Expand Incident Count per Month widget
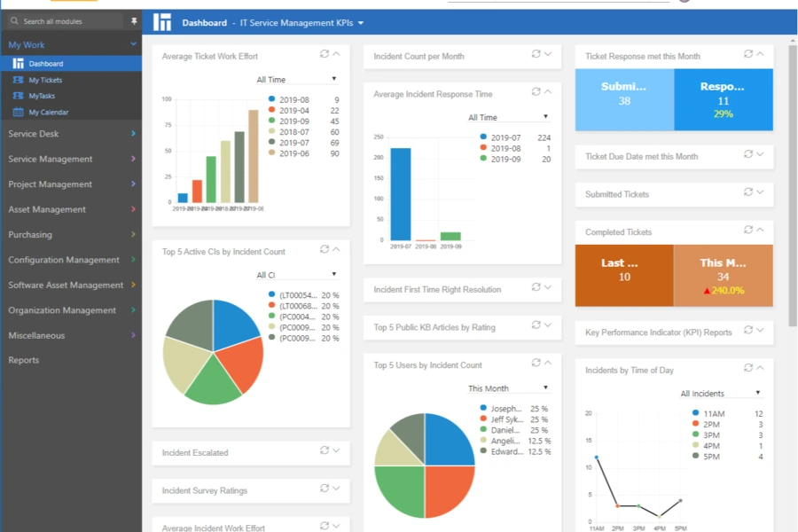Viewport: 798px width, 532px height. pyautogui.click(x=548, y=54)
